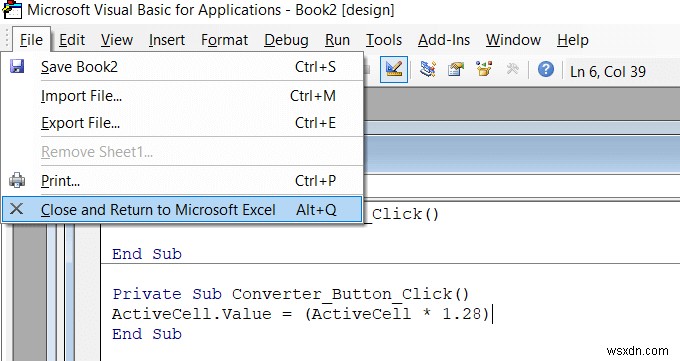This screenshot has width=680, height=361.
Task: Open the Window menu
Action: [x=513, y=40]
